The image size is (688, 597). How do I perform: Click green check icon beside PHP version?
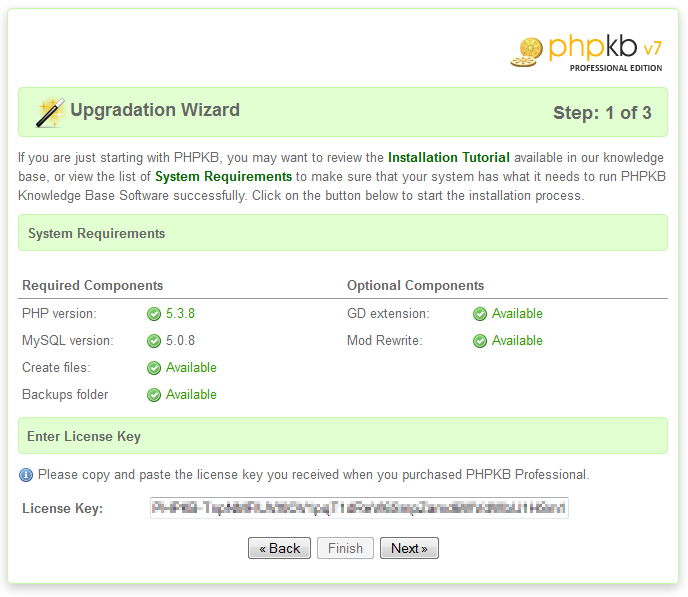(x=154, y=314)
